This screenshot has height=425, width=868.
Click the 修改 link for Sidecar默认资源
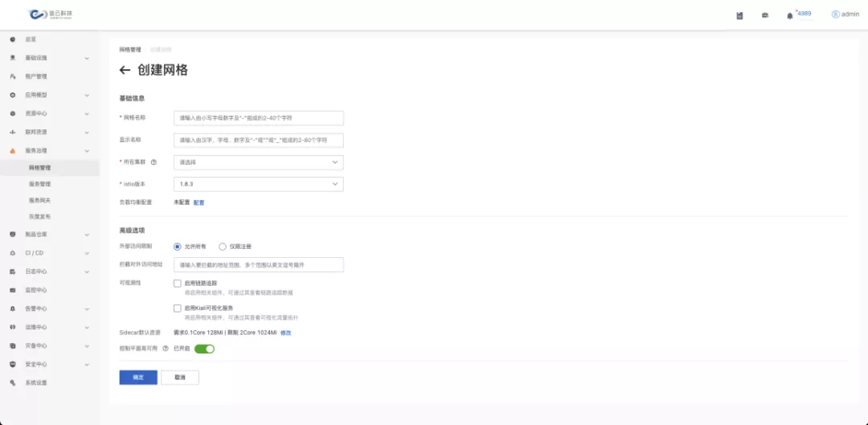(x=285, y=333)
